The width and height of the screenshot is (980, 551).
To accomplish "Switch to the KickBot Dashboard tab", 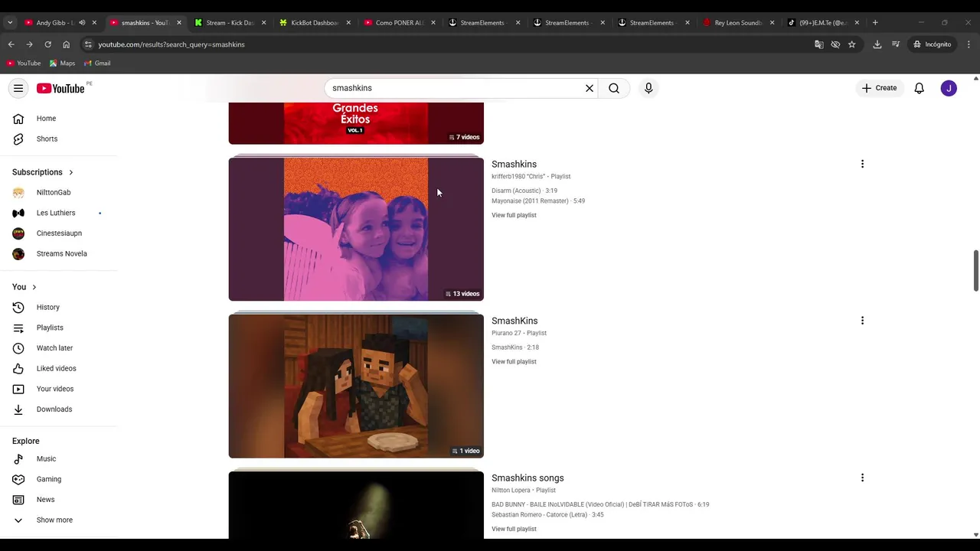I will pos(314,23).
